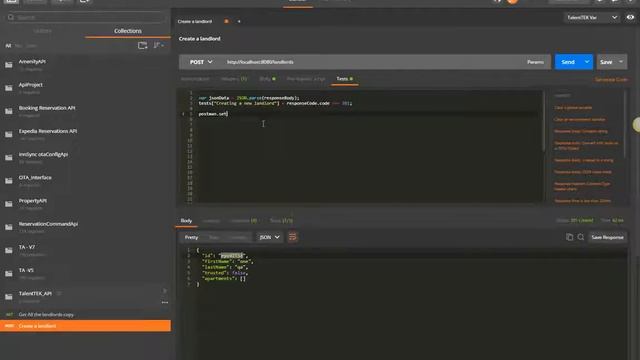Viewport: 640px width, 360px height.
Task: Open the collections sort options icon
Action: pos(158,45)
